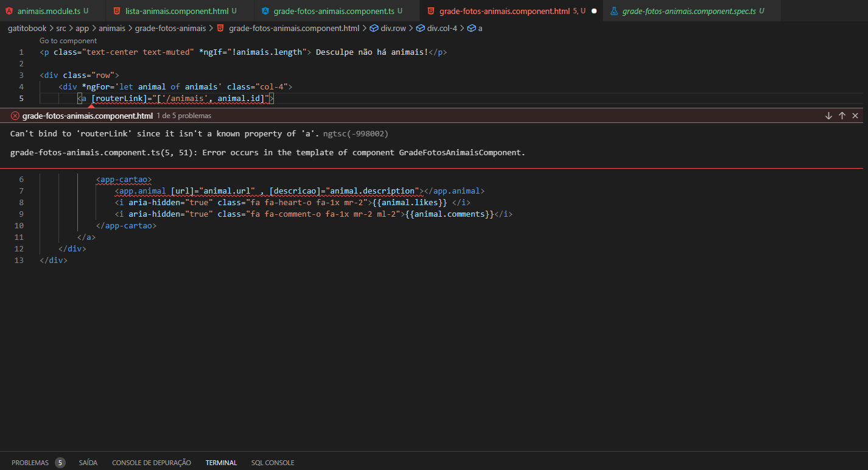This screenshot has width=868, height=470.
Task: Open SQL CONSOLE panel tab
Action: [x=273, y=463]
